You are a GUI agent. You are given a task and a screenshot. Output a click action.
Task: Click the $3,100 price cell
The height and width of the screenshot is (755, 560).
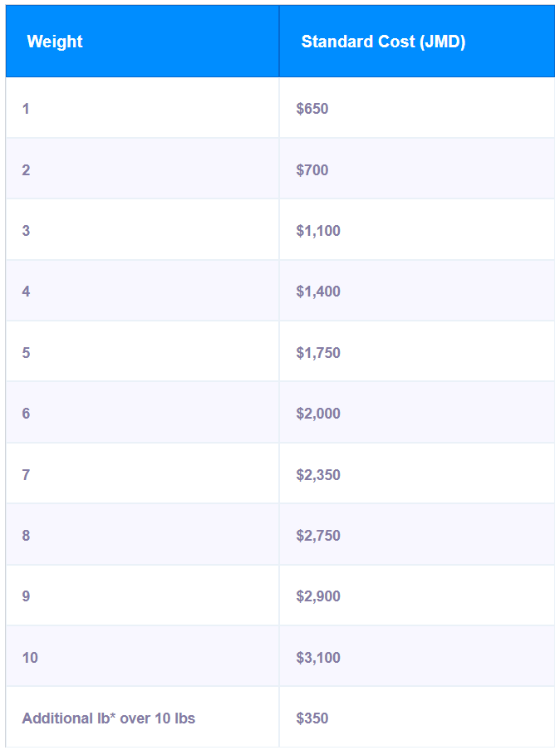pyautogui.click(x=318, y=658)
